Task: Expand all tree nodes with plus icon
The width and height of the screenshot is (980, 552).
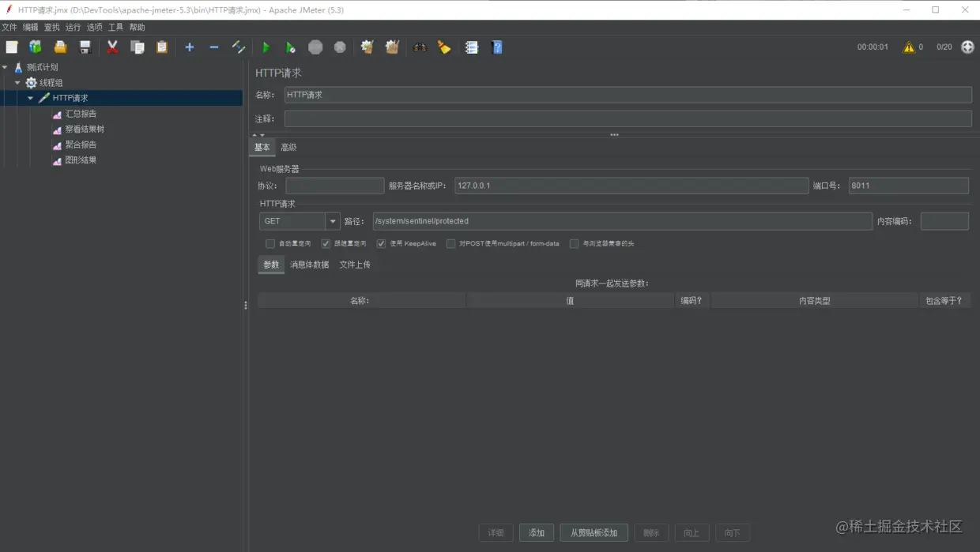Action: pyautogui.click(x=190, y=47)
